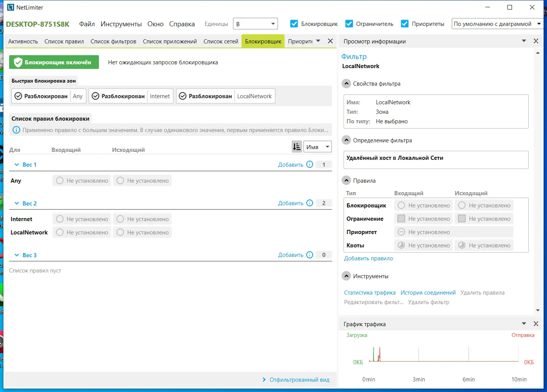Switch to the Список сетей tab
The height and width of the screenshot is (392, 547).
(221, 41)
